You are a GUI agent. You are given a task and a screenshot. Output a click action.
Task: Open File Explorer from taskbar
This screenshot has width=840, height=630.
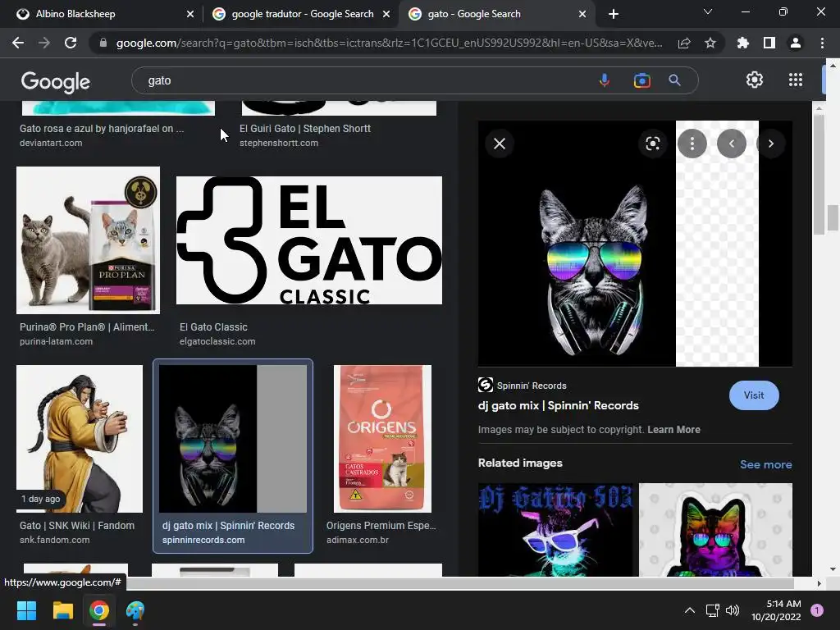(62, 610)
